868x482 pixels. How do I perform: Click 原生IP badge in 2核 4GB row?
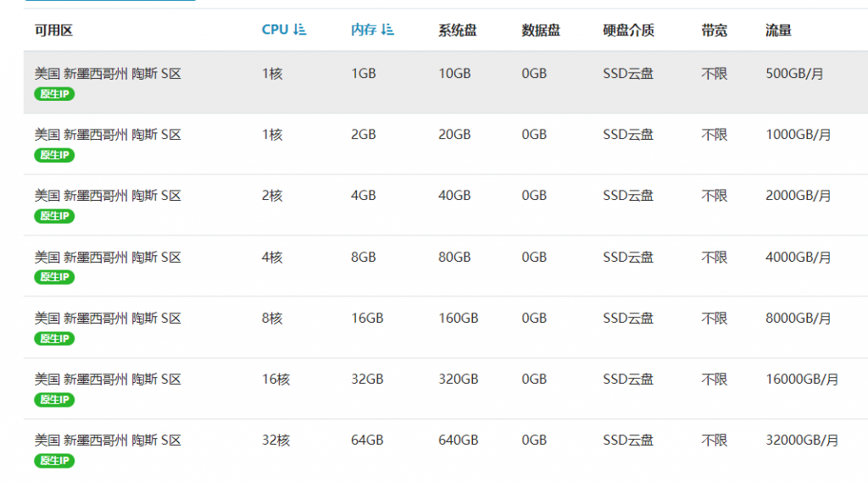click(x=54, y=216)
